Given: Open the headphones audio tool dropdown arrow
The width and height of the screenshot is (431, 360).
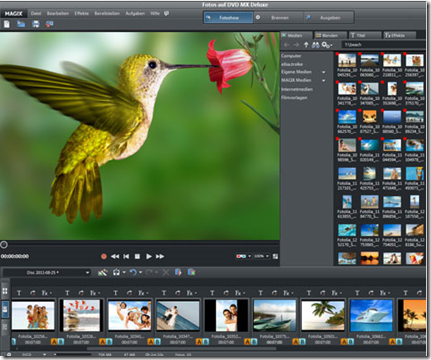Looking at the screenshot, I should [124, 273].
